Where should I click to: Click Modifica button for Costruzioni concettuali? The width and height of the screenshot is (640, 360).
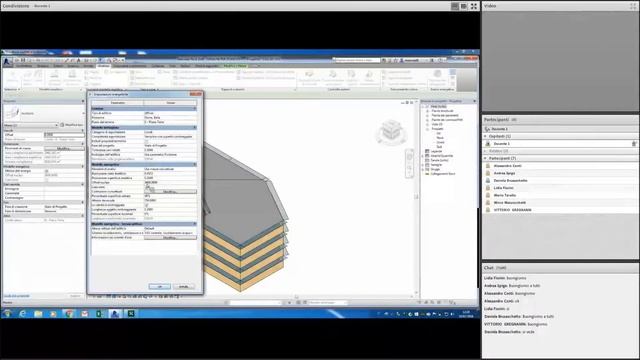[x=170, y=191]
